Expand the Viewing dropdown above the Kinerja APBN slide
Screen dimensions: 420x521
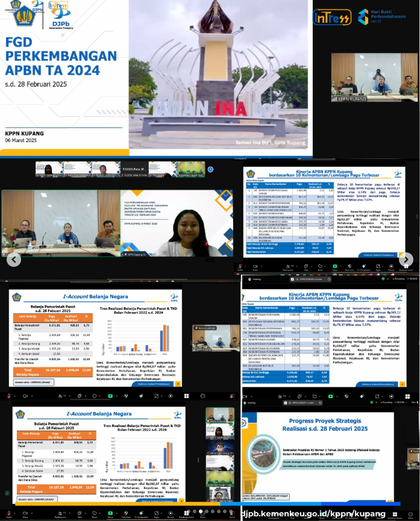click(257, 279)
